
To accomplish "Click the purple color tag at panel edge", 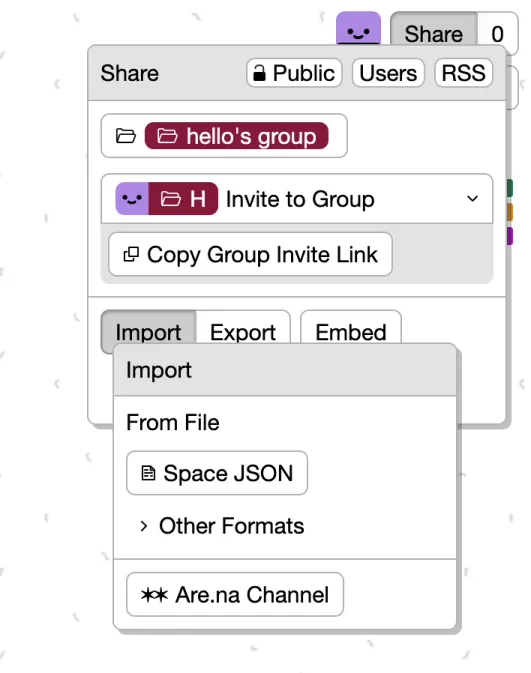I will point(510,236).
